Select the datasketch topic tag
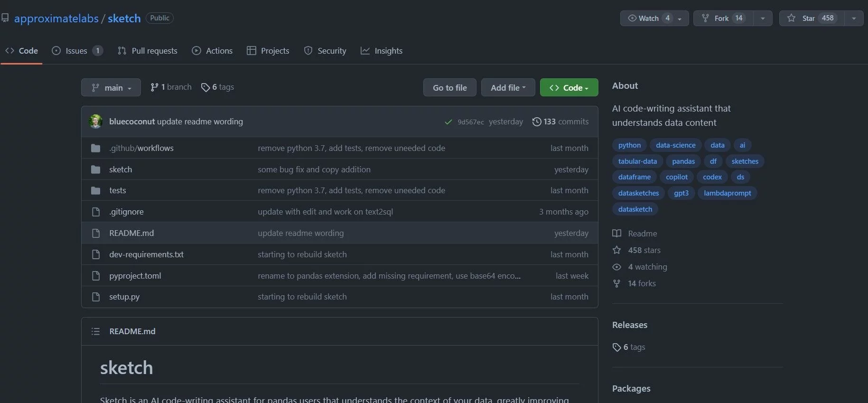 click(x=635, y=209)
